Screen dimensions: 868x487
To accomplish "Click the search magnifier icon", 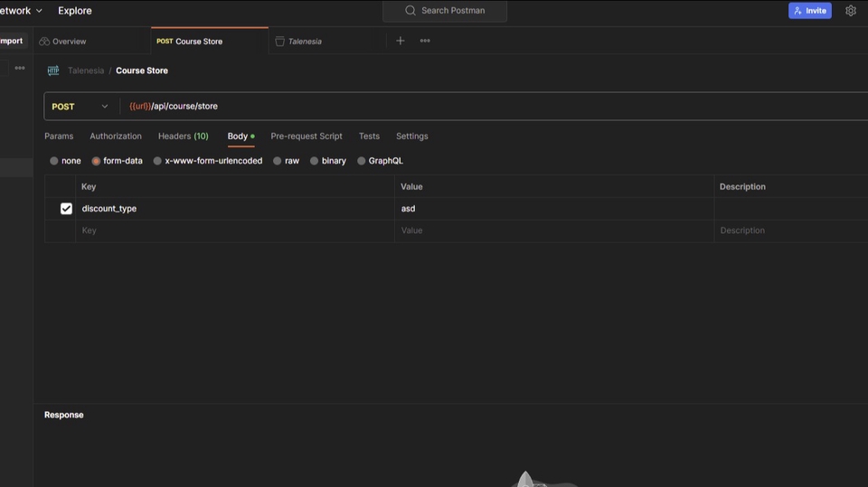I will point(410,11).
